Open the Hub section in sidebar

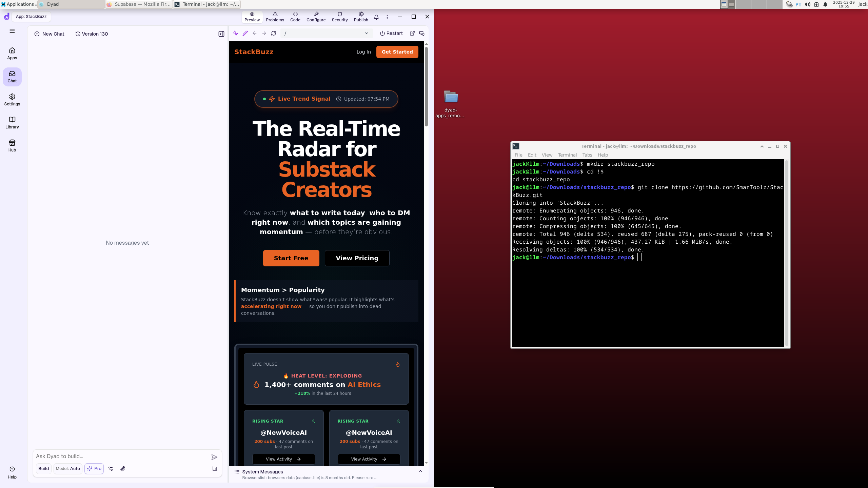[x=12, y=146]
